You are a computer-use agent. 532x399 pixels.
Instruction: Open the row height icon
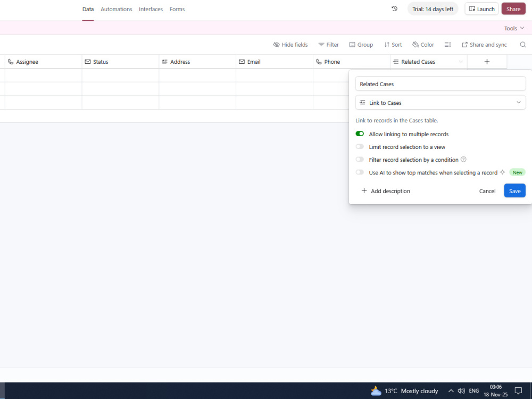tap(447, 45)
